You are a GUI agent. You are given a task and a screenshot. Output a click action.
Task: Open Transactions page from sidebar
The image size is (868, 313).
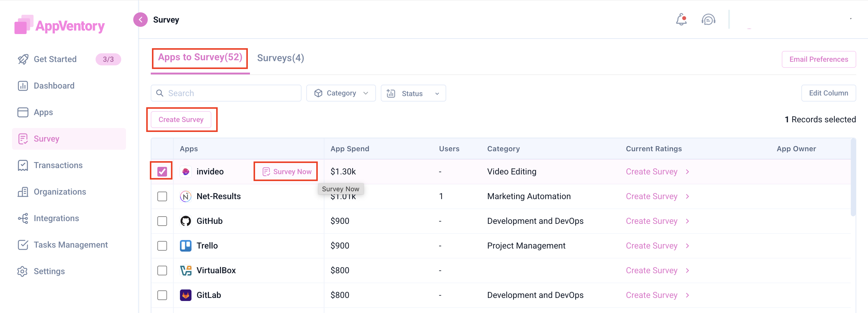58,165
